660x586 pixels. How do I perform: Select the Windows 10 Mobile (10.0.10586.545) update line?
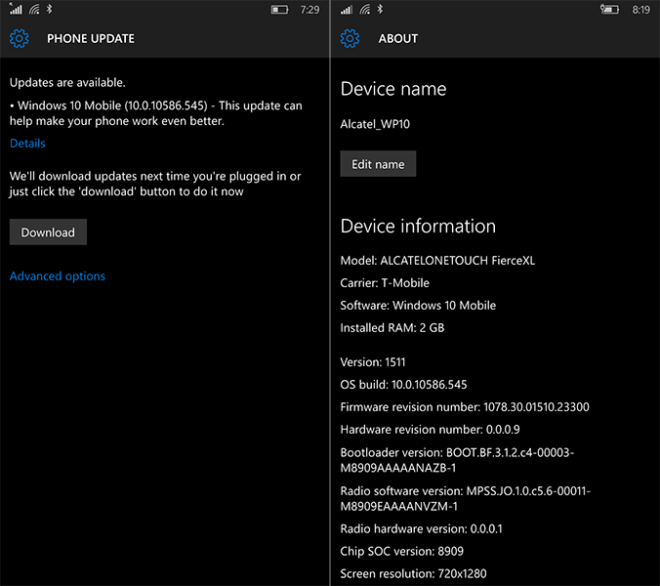[156, 113]
